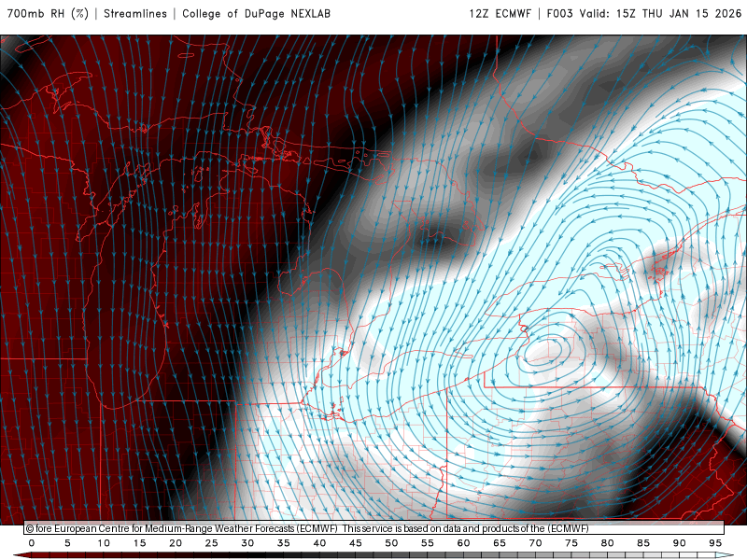Click the "50" label on color scale

[391, 543]
